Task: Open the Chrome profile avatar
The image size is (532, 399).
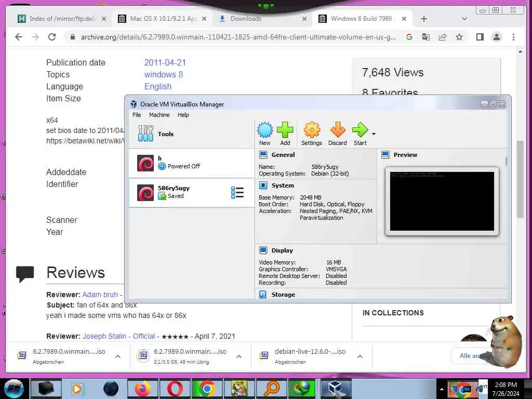Action: click(x=496, y=37)
